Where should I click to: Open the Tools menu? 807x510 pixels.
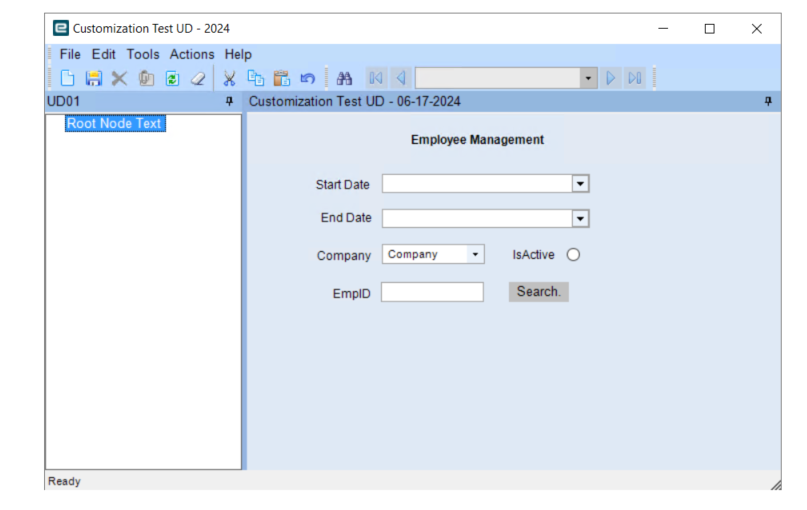[x=143, y=54]
